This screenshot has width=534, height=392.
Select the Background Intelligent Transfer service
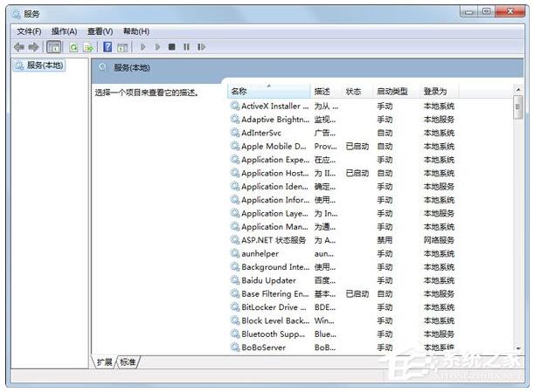pyautogui.click(x=343, y=267)
